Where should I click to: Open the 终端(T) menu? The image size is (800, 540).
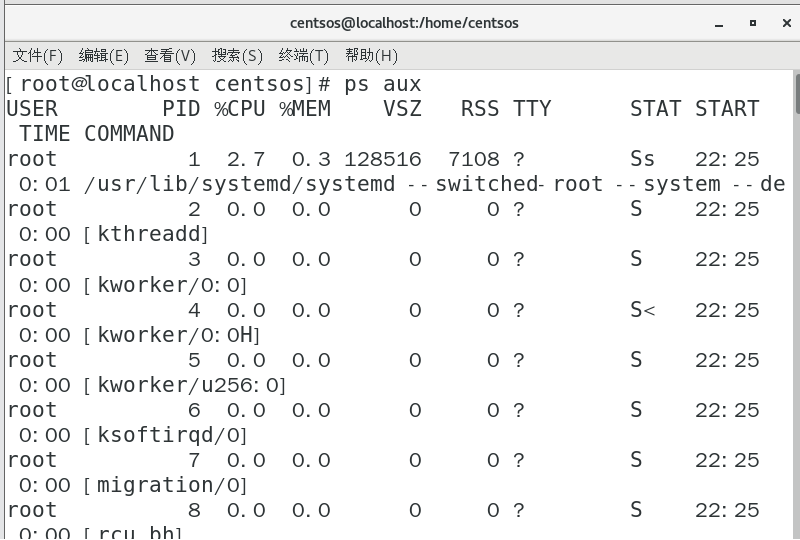(x=303, y=56)
